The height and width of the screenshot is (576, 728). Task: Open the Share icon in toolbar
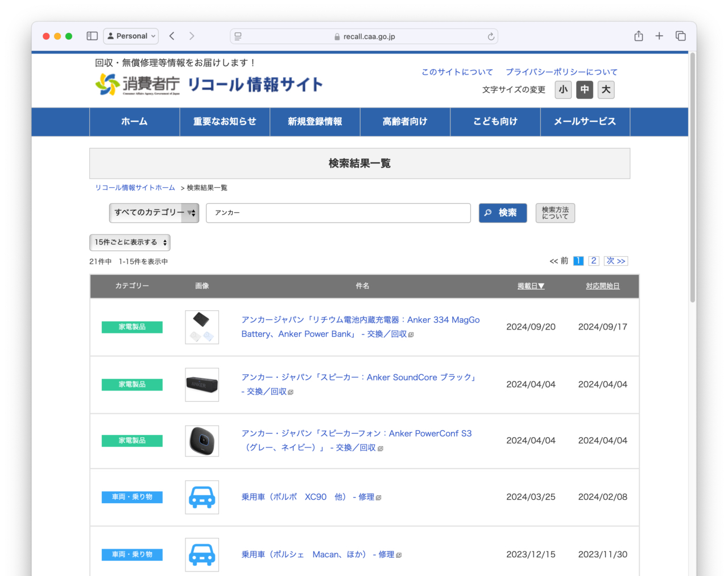[x=639, y=36]
